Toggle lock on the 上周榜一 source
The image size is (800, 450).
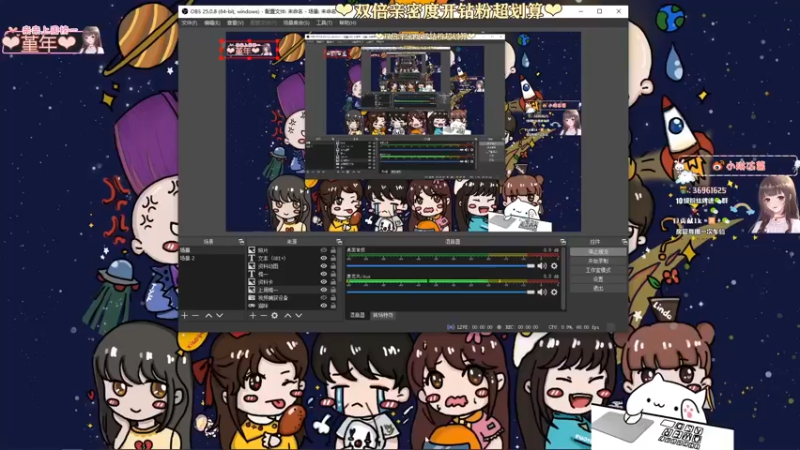333,290
